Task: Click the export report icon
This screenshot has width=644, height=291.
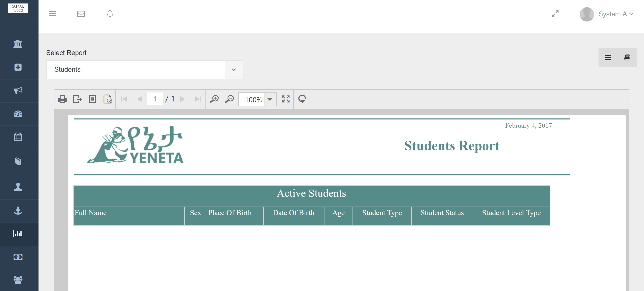Action: (x=77, y=99)
